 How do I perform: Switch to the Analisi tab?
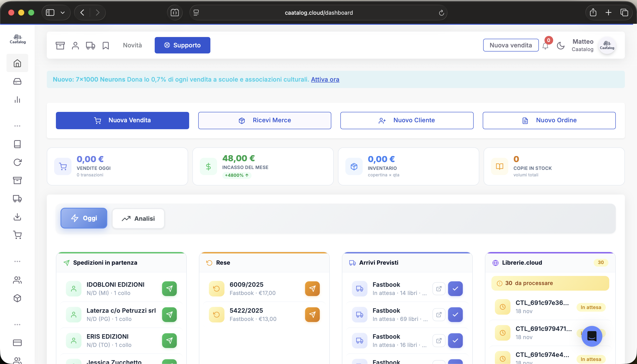point(138,219)
